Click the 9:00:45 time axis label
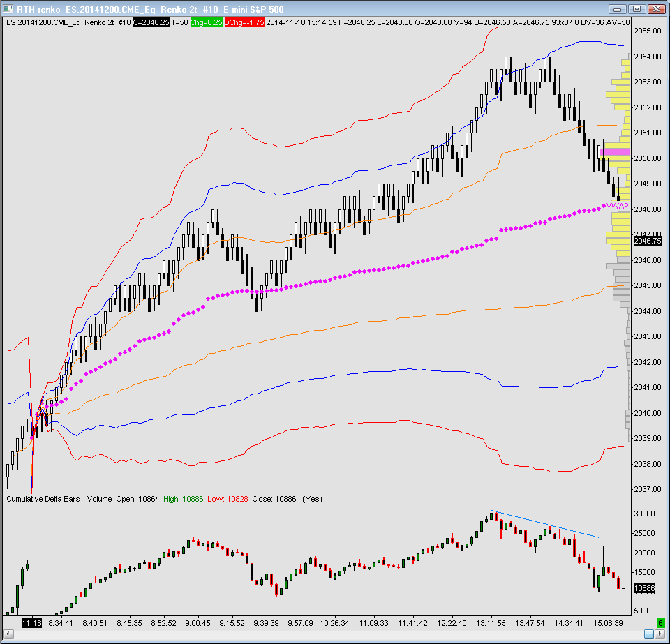Screen dimensions: 670x644 tap(198, 623)
